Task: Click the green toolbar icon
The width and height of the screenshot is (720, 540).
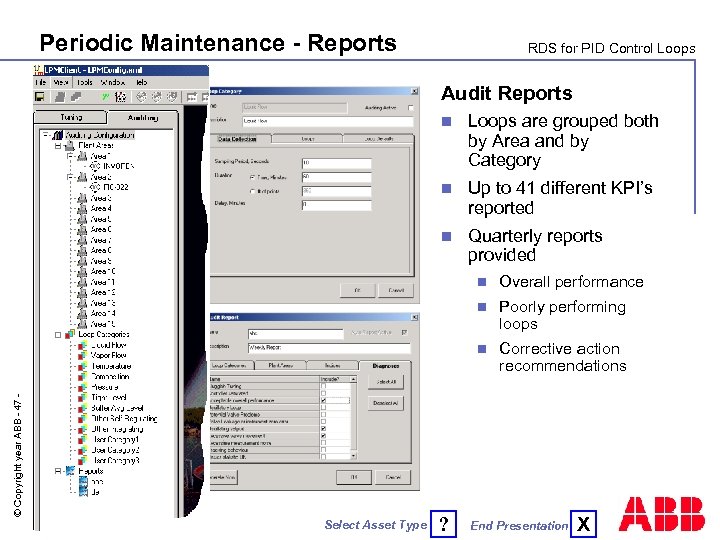Action: [x=106, y=97]
